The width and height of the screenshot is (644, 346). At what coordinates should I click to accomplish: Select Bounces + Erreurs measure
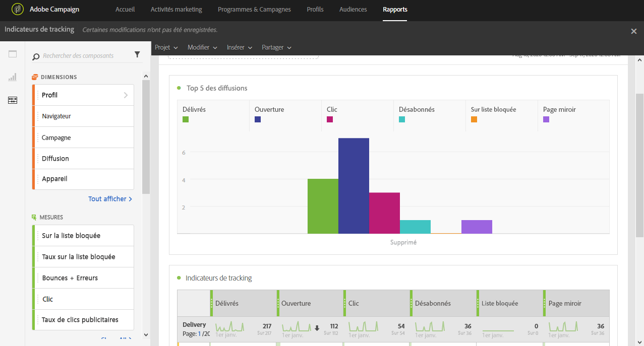pos(83,278)
